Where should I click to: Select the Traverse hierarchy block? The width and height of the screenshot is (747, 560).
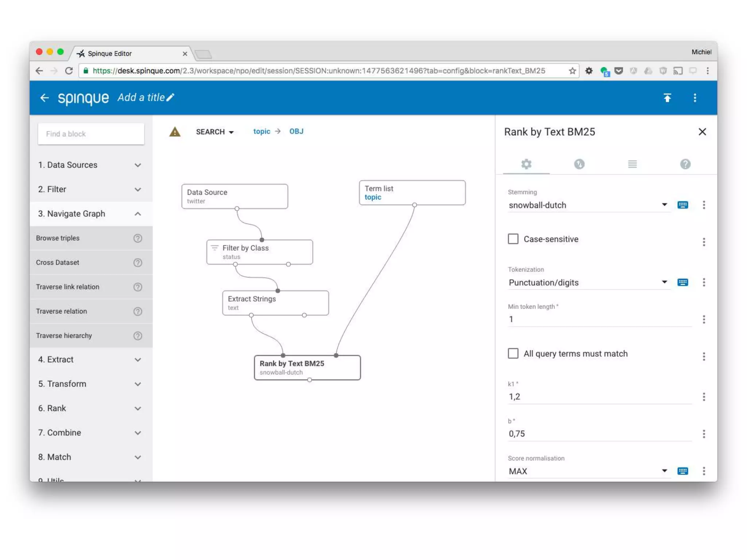pyautogui.click(x=91, y=336)
